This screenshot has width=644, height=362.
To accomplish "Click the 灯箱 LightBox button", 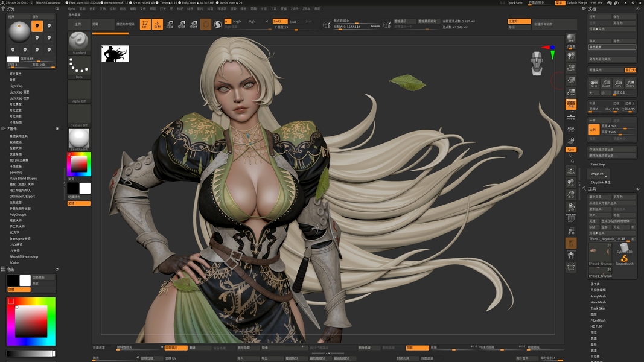I will 103,24.
